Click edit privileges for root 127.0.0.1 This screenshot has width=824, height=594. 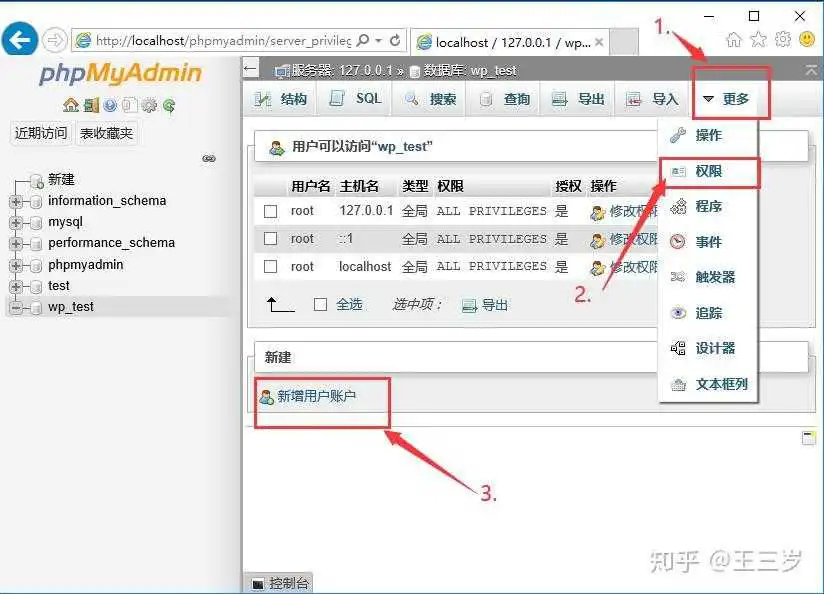(x=624, y=212)
